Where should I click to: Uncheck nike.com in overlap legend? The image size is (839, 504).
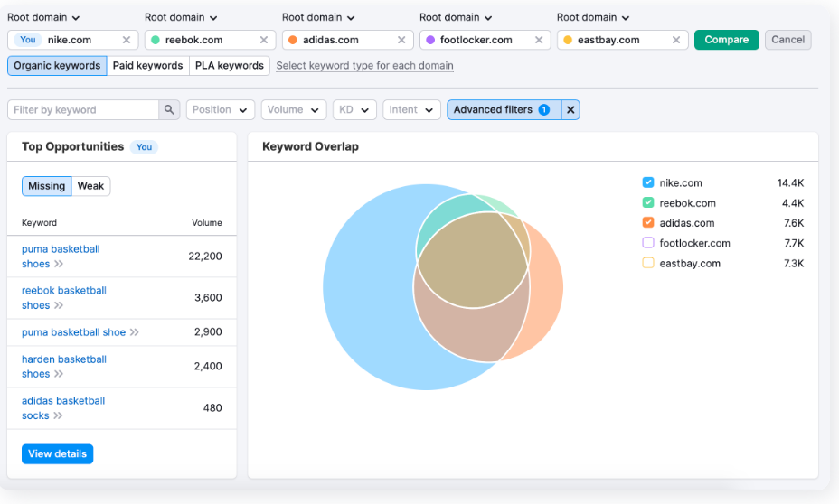648,182
